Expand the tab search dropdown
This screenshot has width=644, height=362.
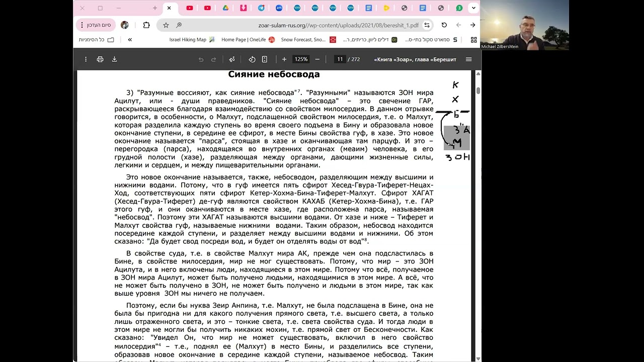click(x=473, y=8)
